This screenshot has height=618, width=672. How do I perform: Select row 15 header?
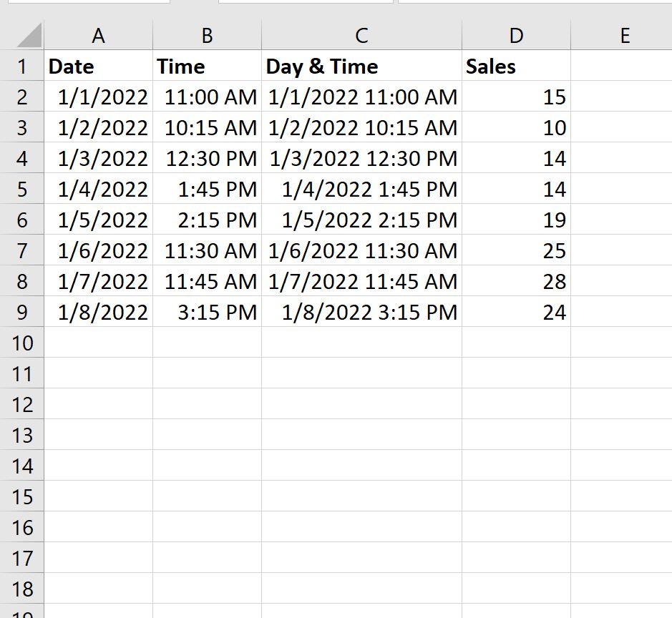coord(22,496)
